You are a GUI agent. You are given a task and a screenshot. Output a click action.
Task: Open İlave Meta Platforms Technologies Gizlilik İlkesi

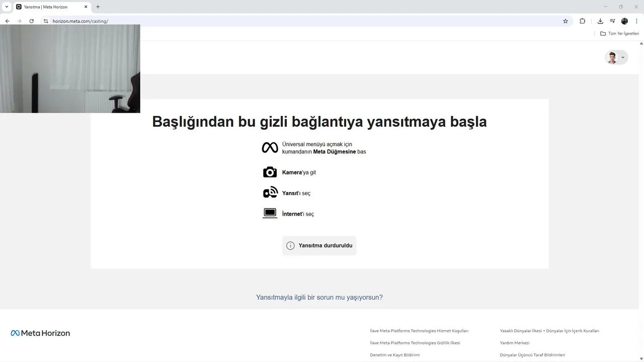(x=415, y=343)
